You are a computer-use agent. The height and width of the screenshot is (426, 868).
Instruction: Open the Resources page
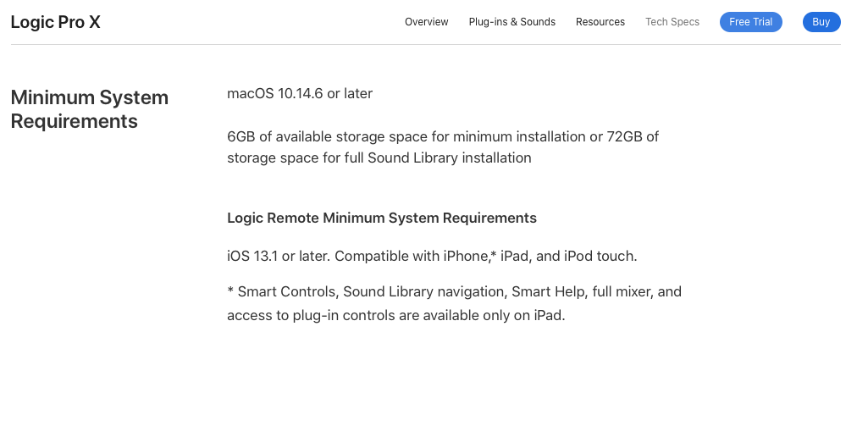pos(600,22)
